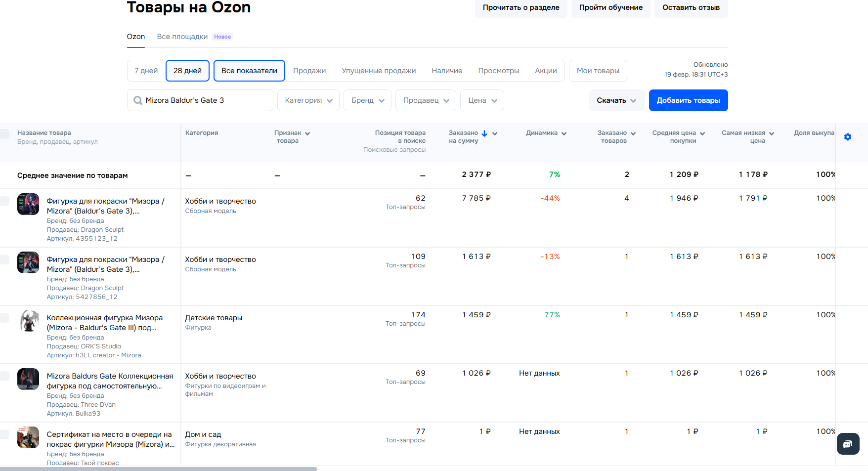Click the sort arrow on Заказано на сумму

pos(484,133)
